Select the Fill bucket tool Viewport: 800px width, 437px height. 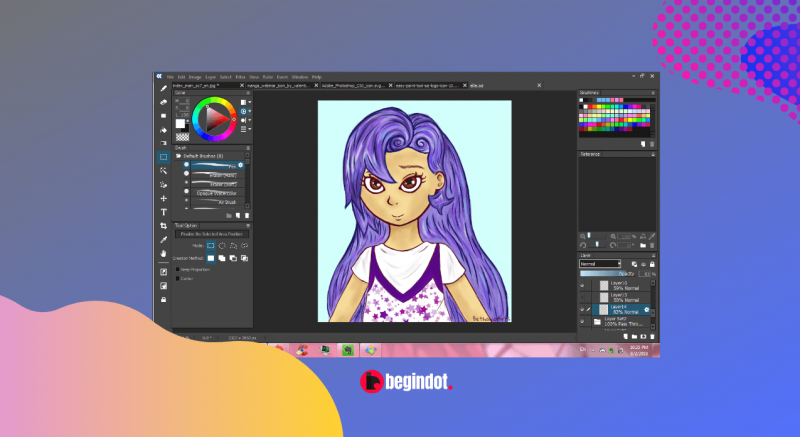tap(163, 130)
